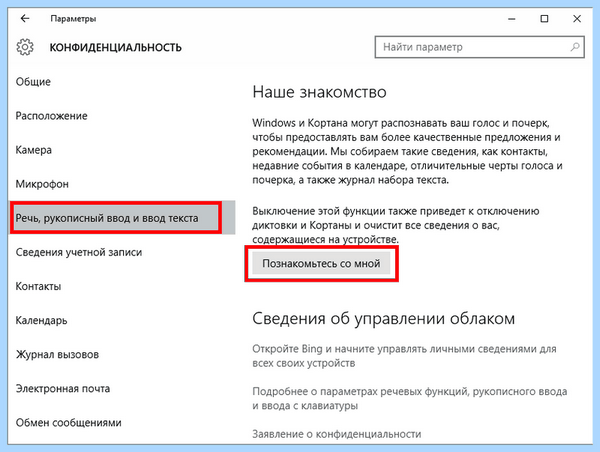Maximize the Параметры window
This screenshot has width=600, height=452.
(544, 19)
